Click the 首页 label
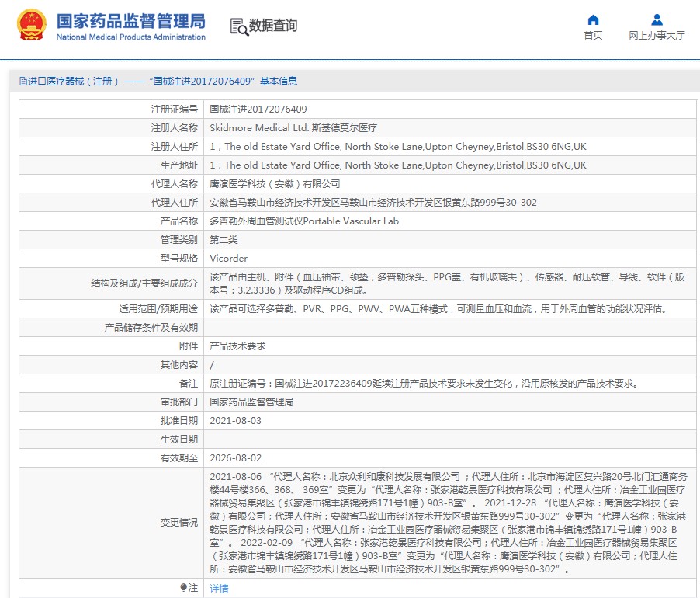The width and height of the screenshot is (700, 598). tap(593, 35)
